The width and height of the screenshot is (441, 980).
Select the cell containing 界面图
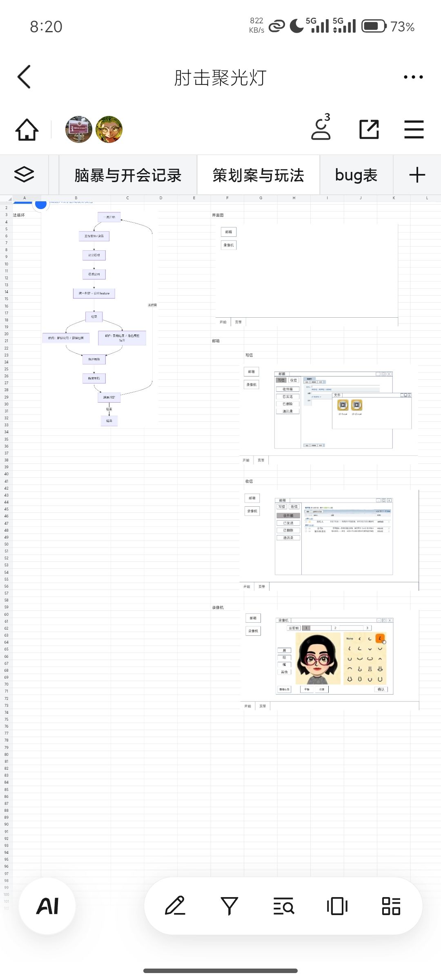(227, 215)
